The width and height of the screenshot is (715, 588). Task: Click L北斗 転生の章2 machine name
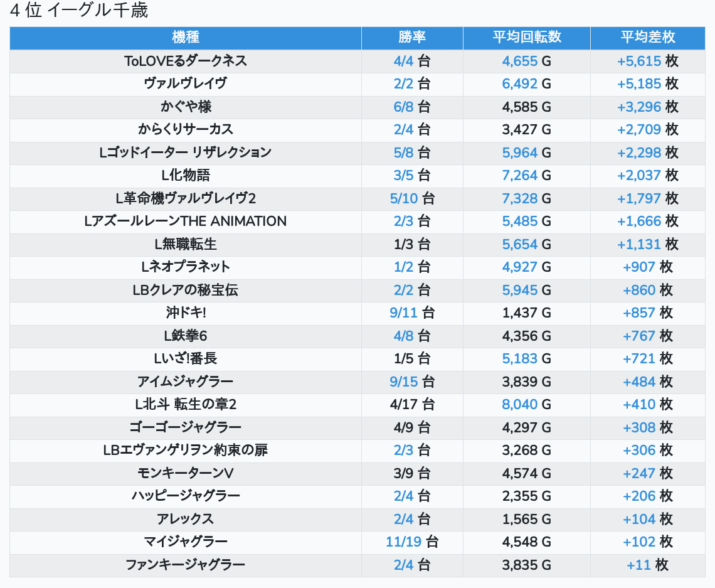click(186, 404)
